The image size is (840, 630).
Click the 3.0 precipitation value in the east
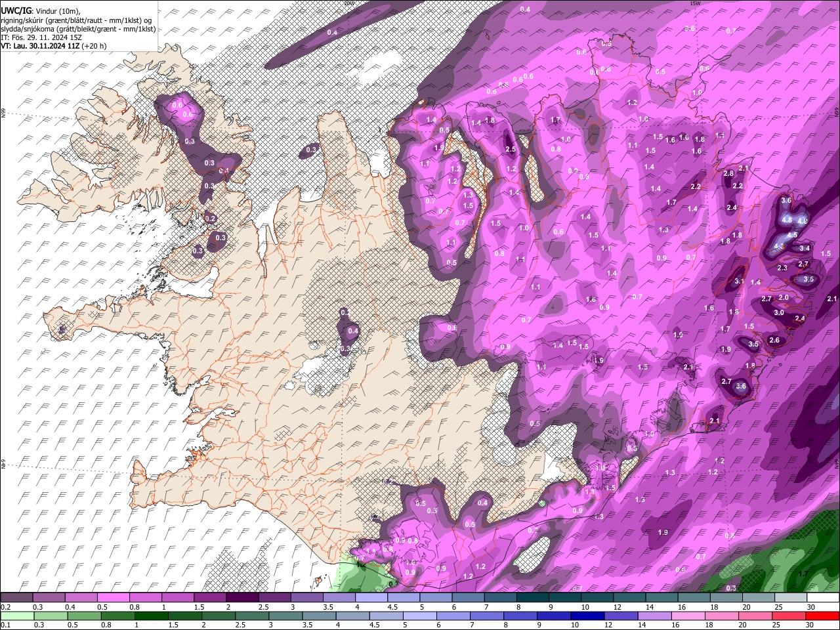779,312
